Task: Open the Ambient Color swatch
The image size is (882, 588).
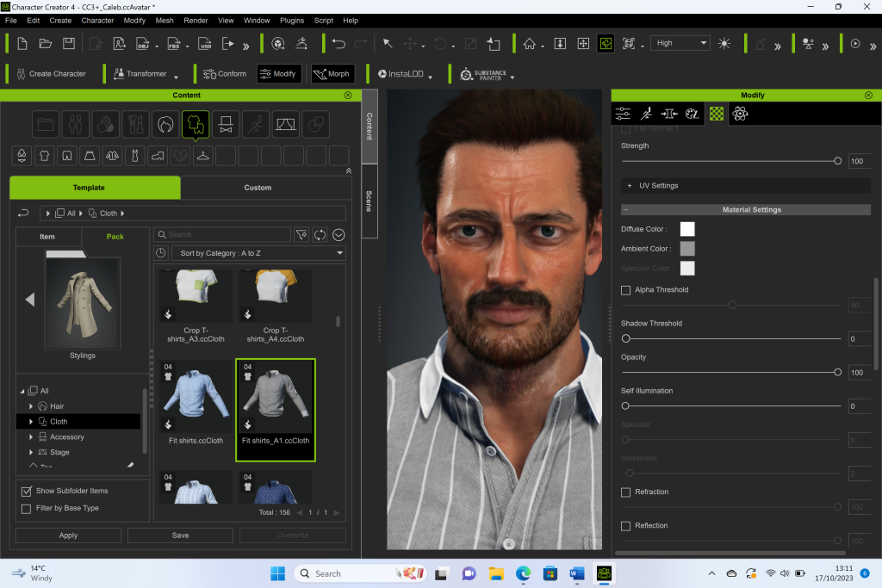Action: point(687,249)
